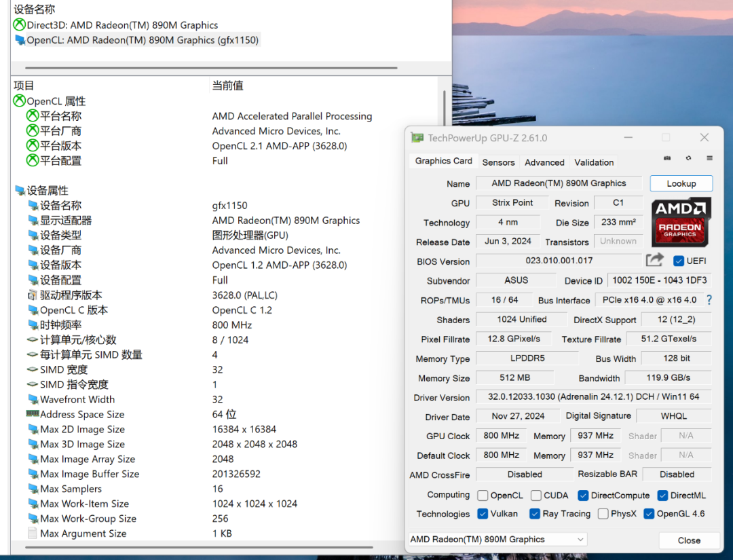Click value '1024 x 1024 x 1024'
Image resolution: width=733 pixels, height=560 pixels.
(255, 504)
